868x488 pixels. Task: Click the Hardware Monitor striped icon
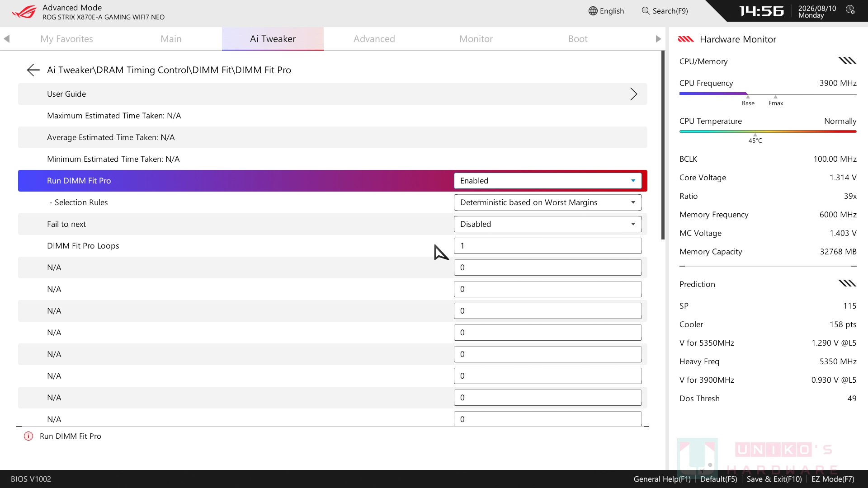[686, 39]
